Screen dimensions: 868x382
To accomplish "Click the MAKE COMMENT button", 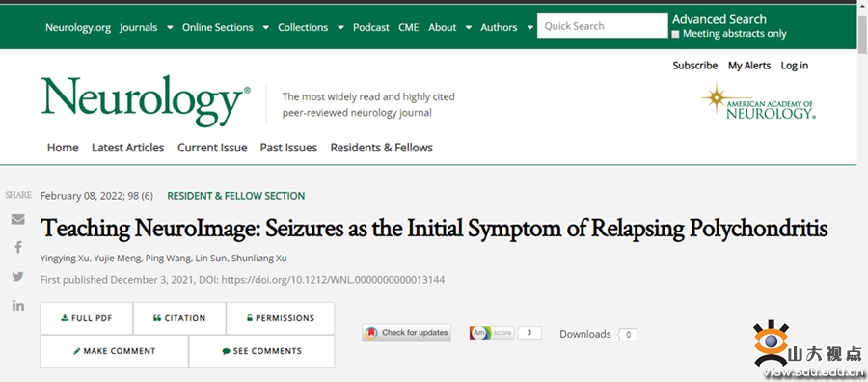I will pos(115,351).
